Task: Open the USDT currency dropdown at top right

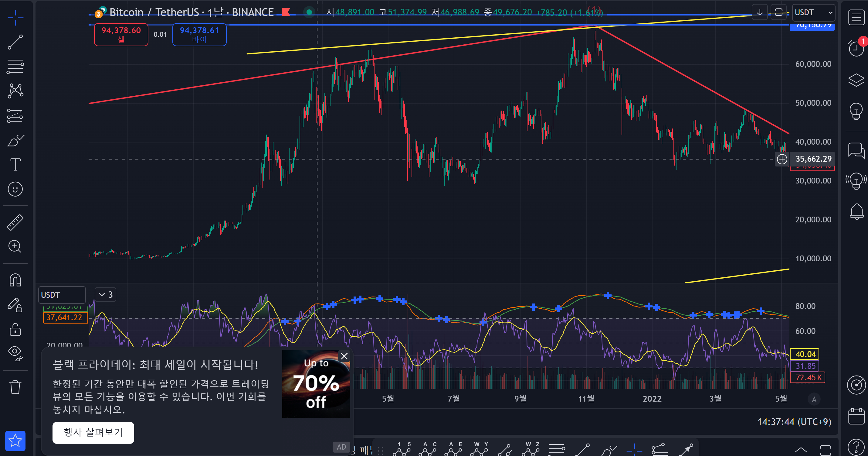Action: pos(813,13)
